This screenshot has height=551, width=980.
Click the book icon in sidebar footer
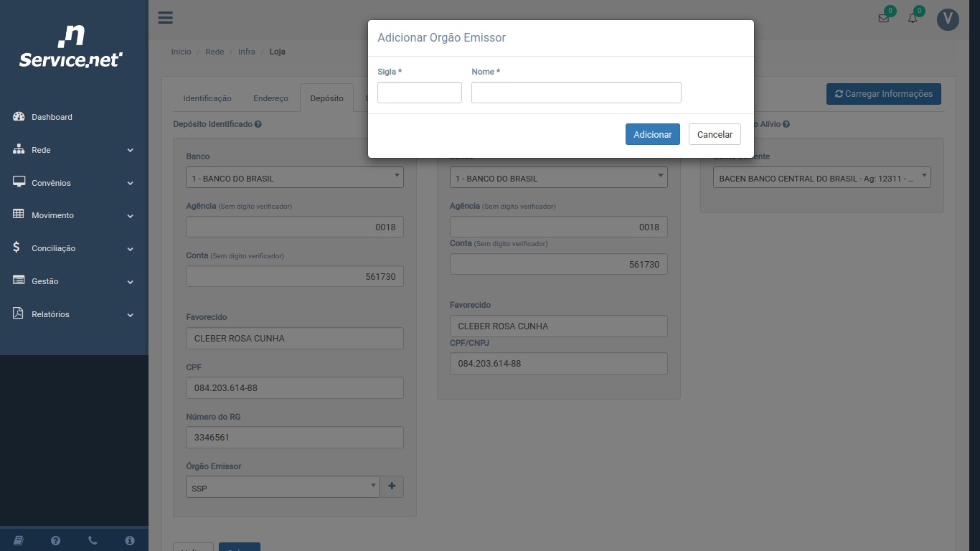click(19, 540)
